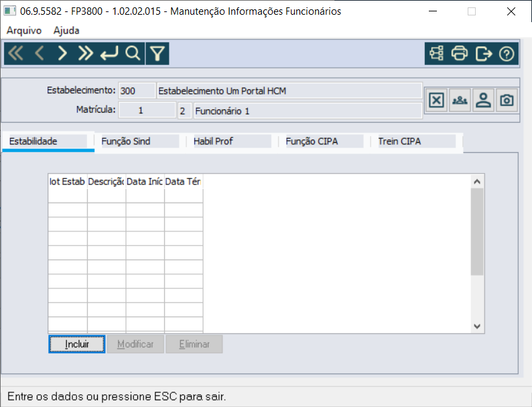This screenshot has width=532, height=407.
Task: Click the status bar ESC message
Action: 117,396
